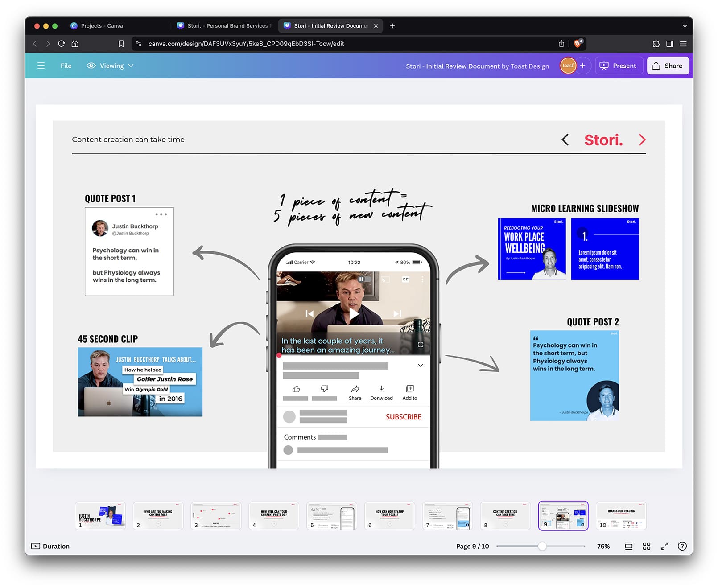Viewport: 718px width, 588px height.
Task: Click the Share button
Action: (x=667, y=66)
